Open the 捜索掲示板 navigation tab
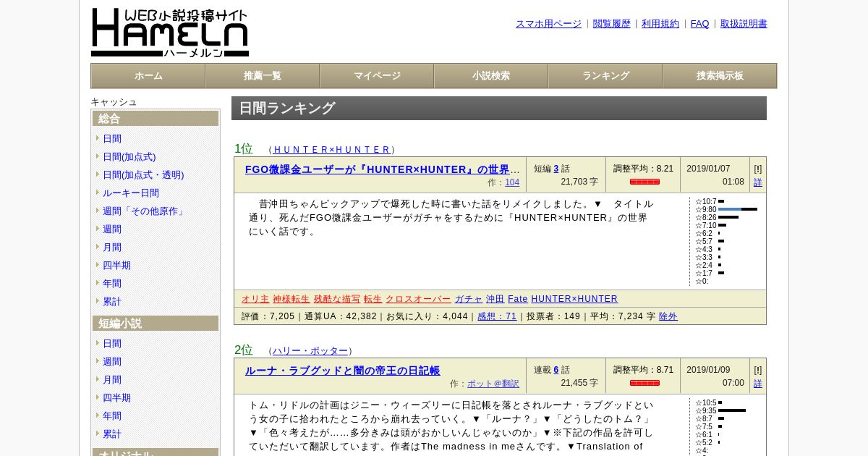This screenshot has width=868, height=456. (720, 76)
